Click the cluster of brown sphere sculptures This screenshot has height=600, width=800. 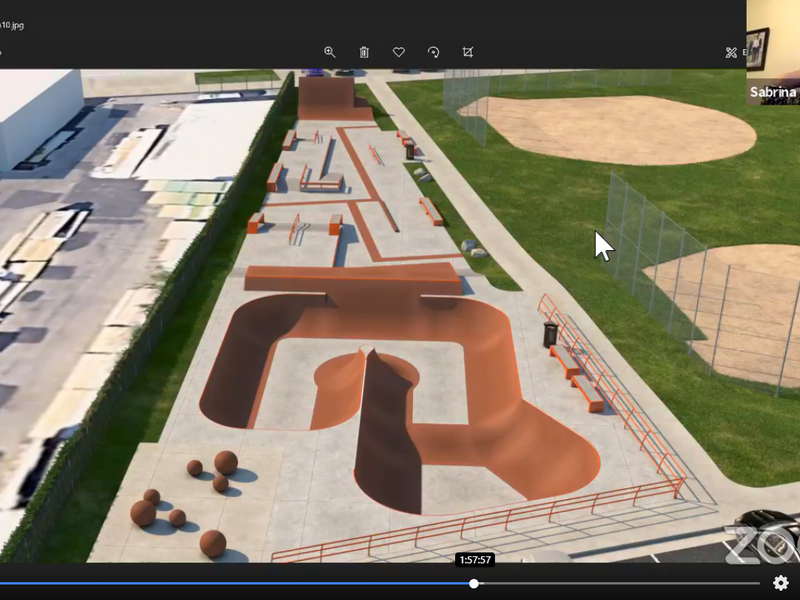point(190,500)
